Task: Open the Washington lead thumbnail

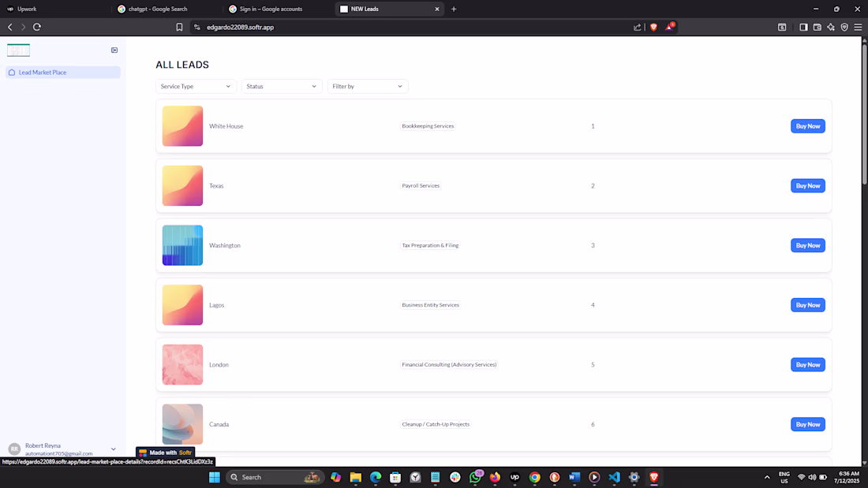Action: (x=183, y=246)
